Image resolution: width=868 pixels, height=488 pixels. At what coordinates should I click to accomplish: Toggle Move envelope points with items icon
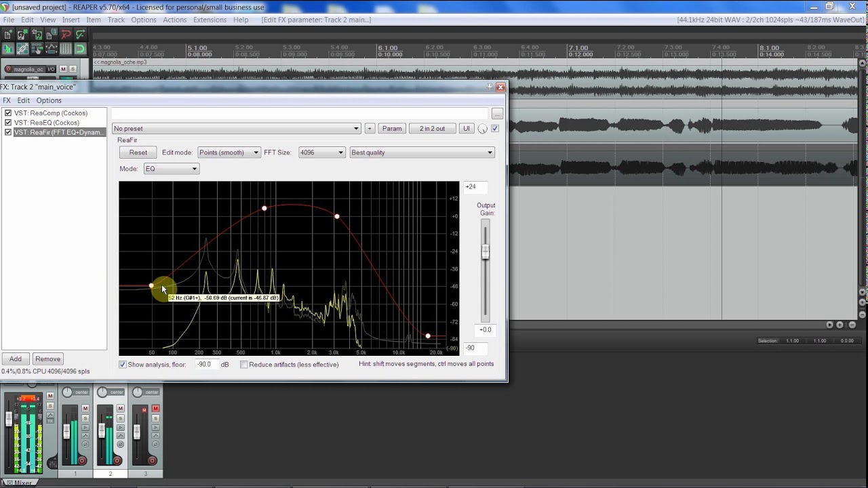51,49
